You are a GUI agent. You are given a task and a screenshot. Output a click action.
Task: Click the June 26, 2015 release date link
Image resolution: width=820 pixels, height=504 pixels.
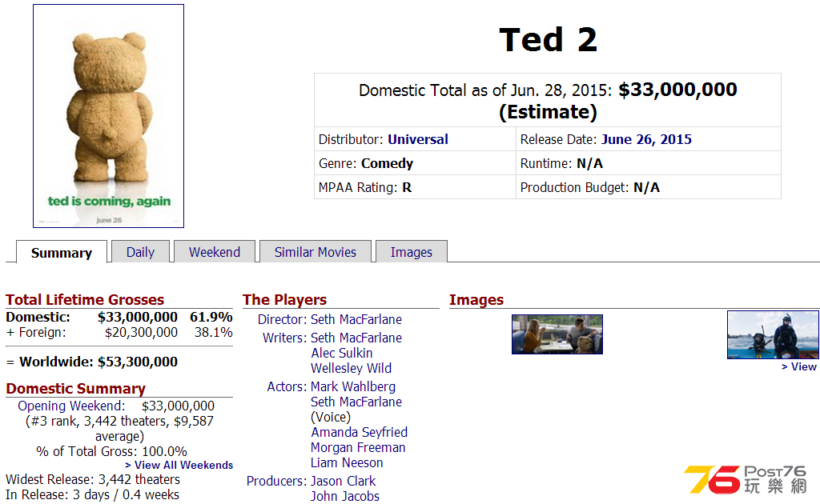(x=646, y=139)
